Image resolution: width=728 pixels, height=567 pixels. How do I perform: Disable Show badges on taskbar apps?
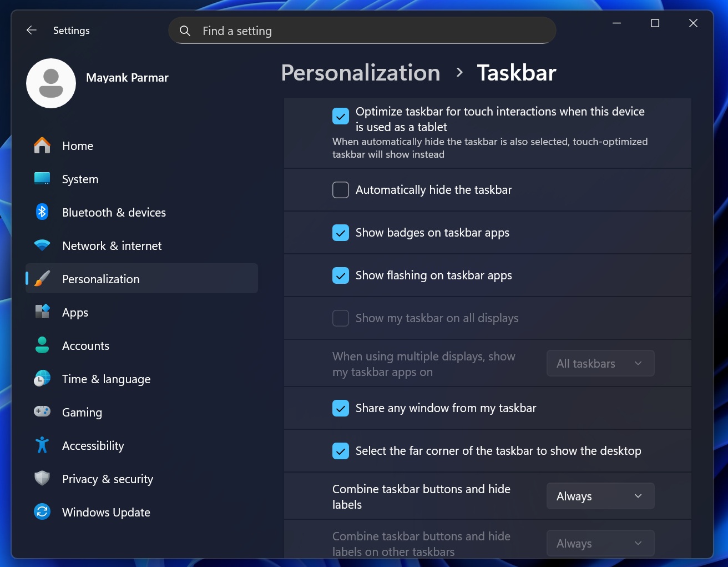coord(340,233)
